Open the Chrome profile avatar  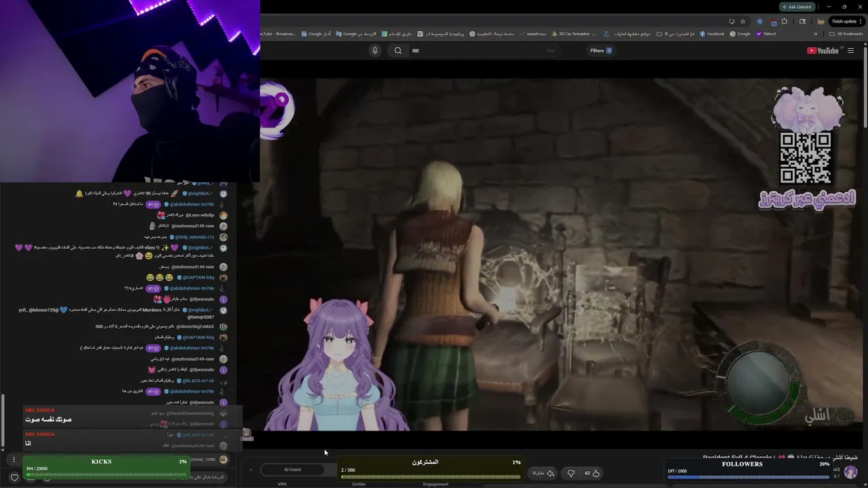[x=821, y=22]
